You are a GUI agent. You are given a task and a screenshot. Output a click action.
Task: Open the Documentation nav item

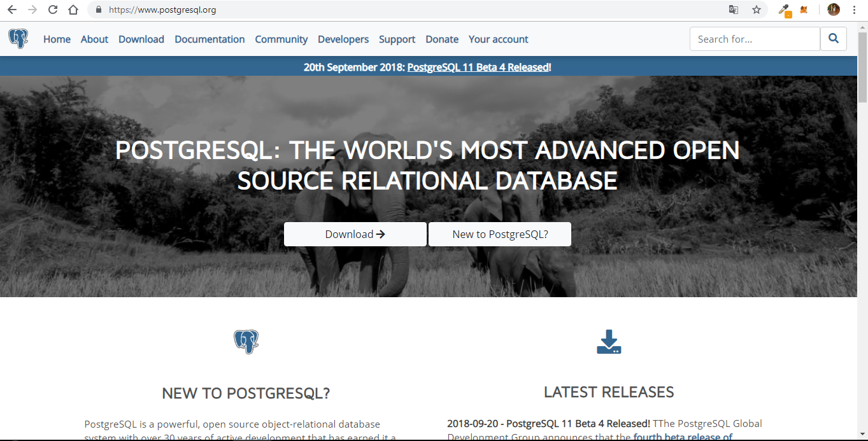(210, 39)
